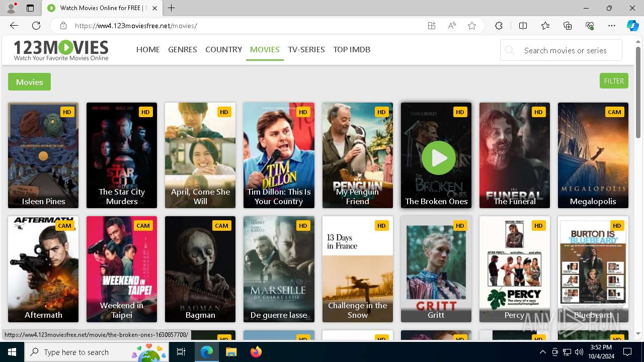The width and height of the screenshot is (644, 362).
Task: Open the Browser essentials heart icon
Action: (x=590, y=26)
